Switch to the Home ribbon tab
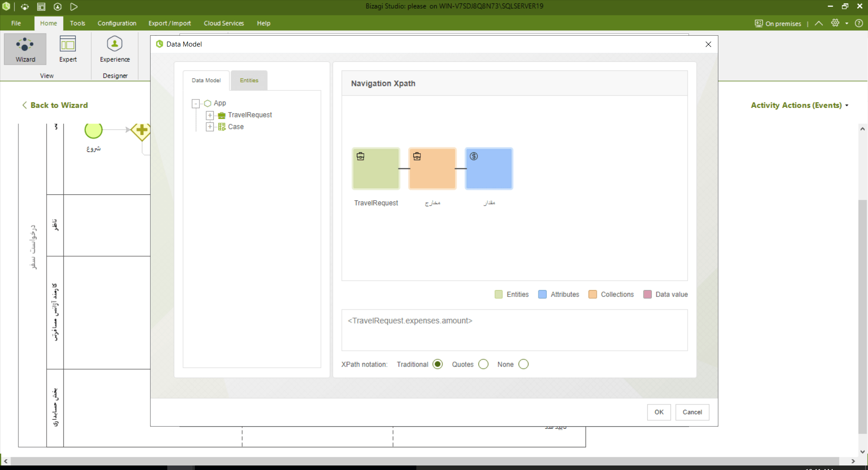The height and width of the screenshot is (470, 868). pos(48,23)
